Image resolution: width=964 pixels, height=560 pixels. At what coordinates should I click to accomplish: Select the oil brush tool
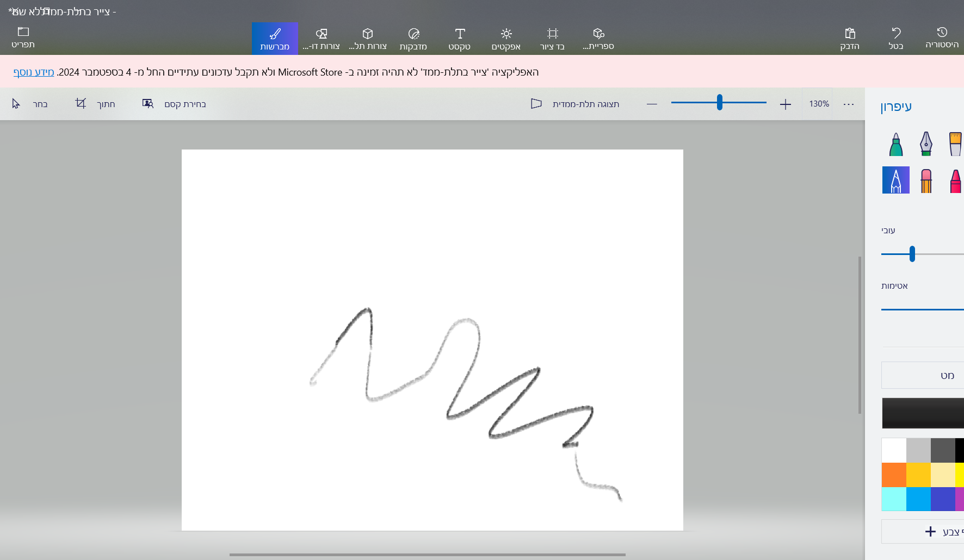955,144
